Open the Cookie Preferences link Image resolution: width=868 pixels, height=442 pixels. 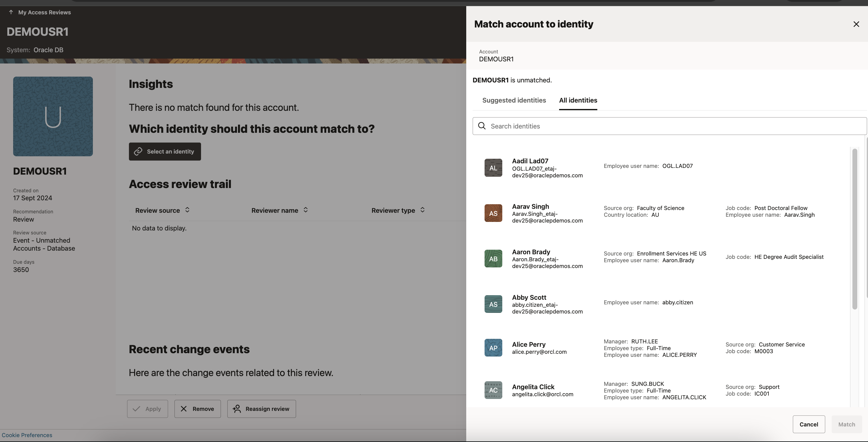click(x=27, y=435)
